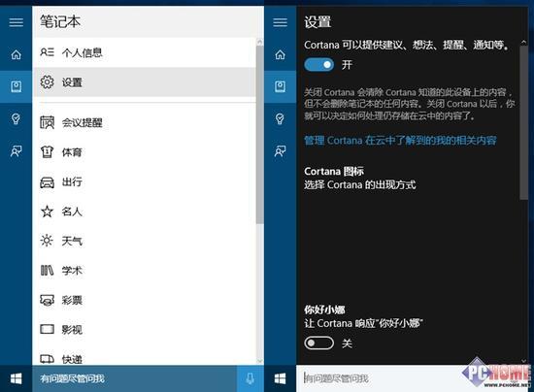This screenshot has height=392, width=534.
Task: Click scroll-down arrow in Settings panel
Action: coord(523,361)
